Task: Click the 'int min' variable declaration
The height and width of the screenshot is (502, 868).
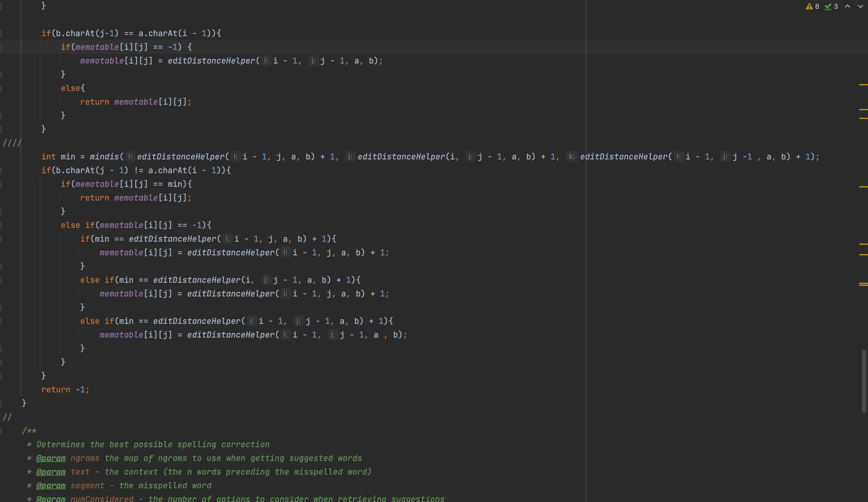Action: (68, 157)
